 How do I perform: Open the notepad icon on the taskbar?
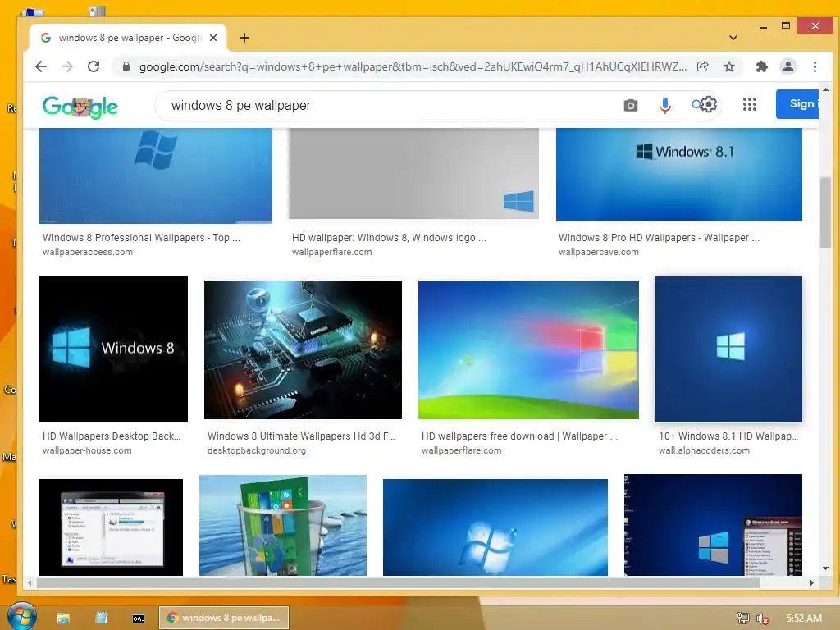101,618
